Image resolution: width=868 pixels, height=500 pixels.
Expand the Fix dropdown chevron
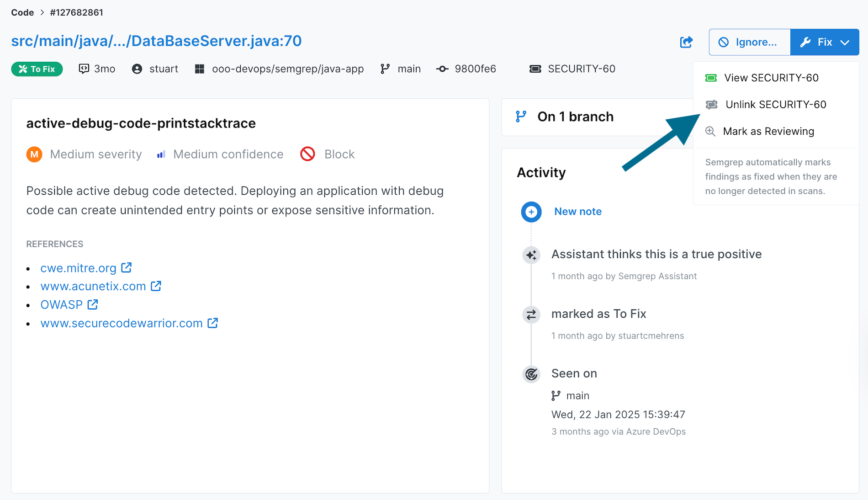(x=845, y=42)
